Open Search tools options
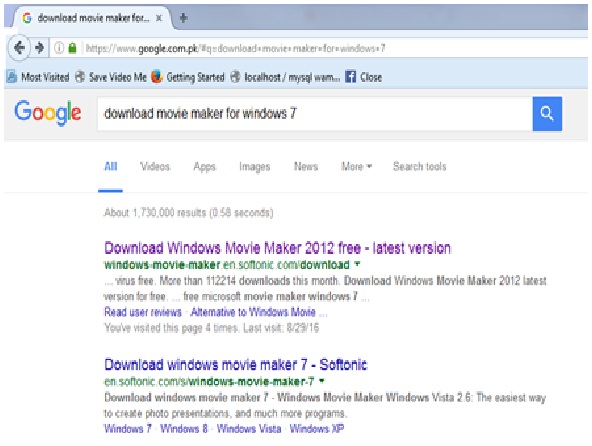 point(419,167)
